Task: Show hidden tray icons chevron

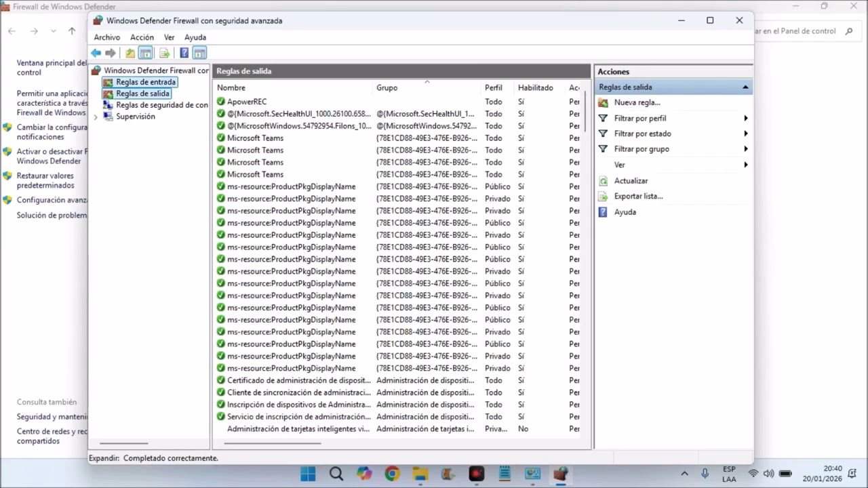Action: coord(684,474)
